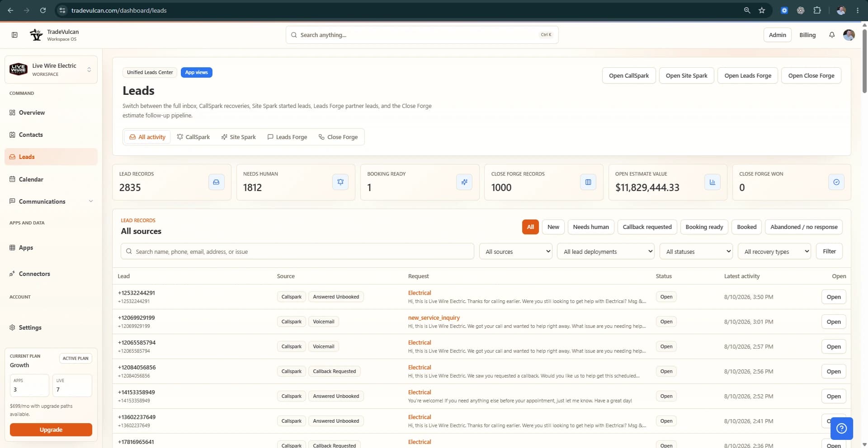Open the All statuses dropdown
The image size is (868, 448).
click(x=696, y=252)
